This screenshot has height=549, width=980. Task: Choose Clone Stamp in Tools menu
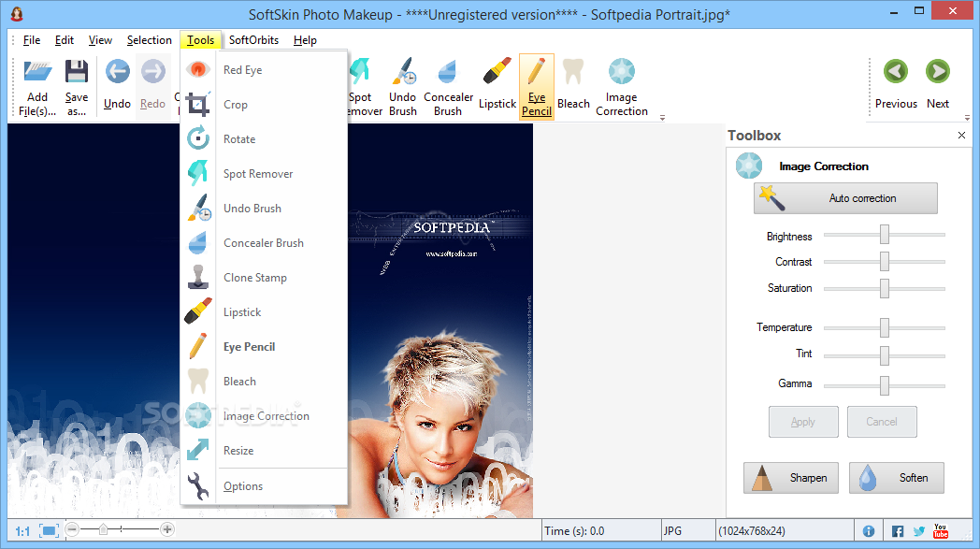(x=264, y=277)
